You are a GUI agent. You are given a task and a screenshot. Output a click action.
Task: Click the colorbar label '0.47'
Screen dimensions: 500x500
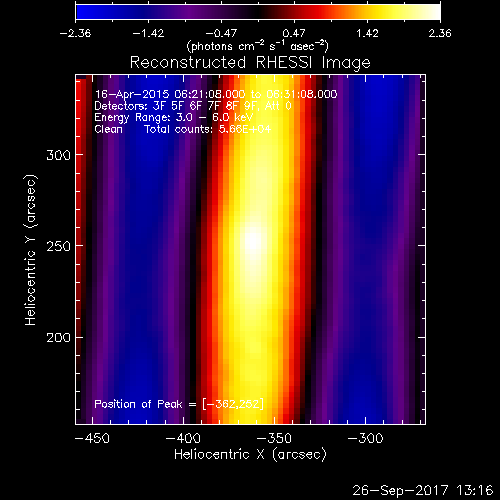click(294, 33)
